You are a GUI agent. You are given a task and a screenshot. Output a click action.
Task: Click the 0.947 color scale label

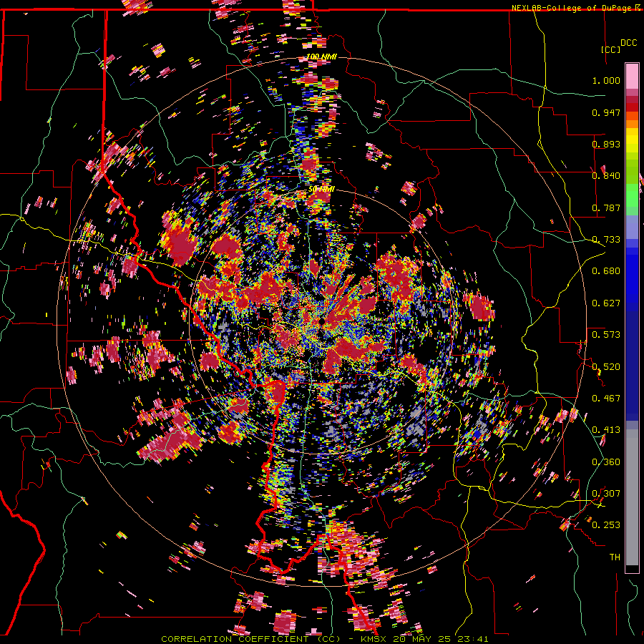606,112
